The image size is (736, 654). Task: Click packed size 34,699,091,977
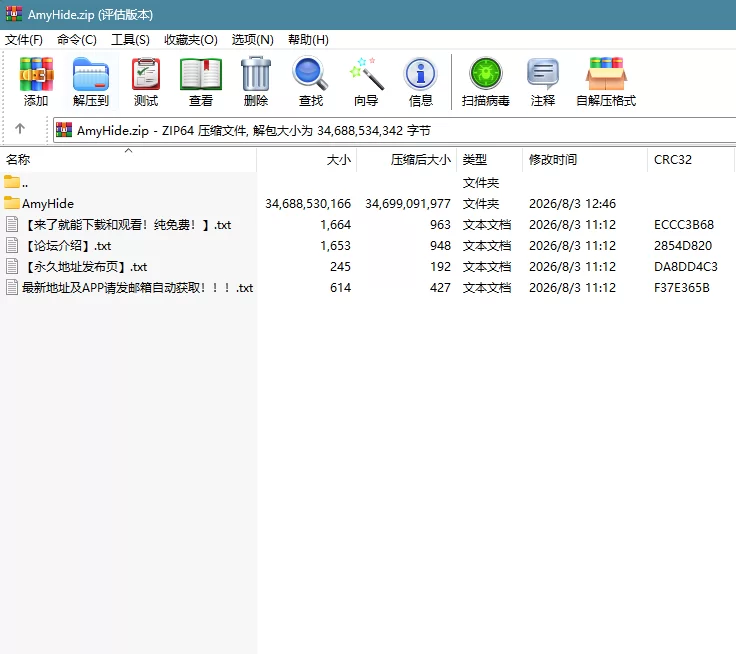408,204
